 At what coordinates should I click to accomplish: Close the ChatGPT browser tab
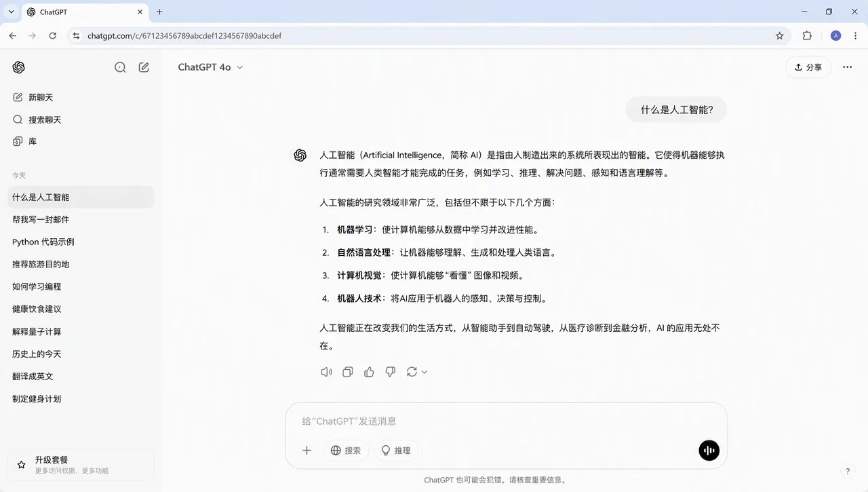140,12
